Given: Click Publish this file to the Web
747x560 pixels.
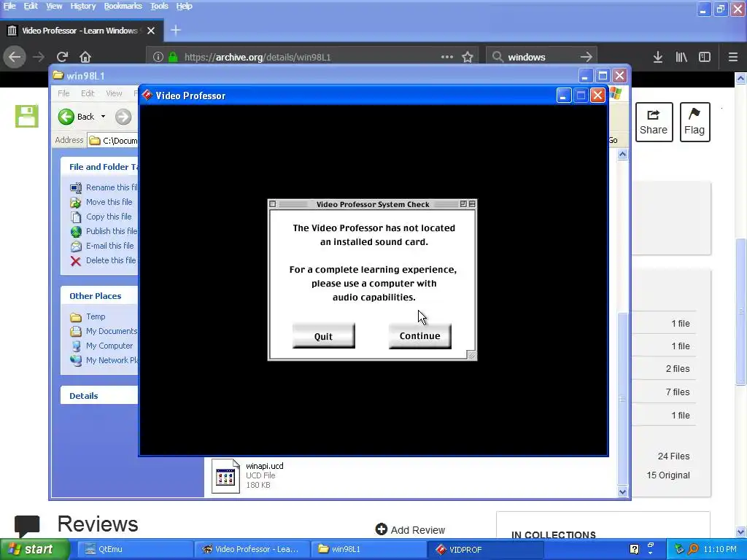Looking at the screenshot, I should point(104,231).
